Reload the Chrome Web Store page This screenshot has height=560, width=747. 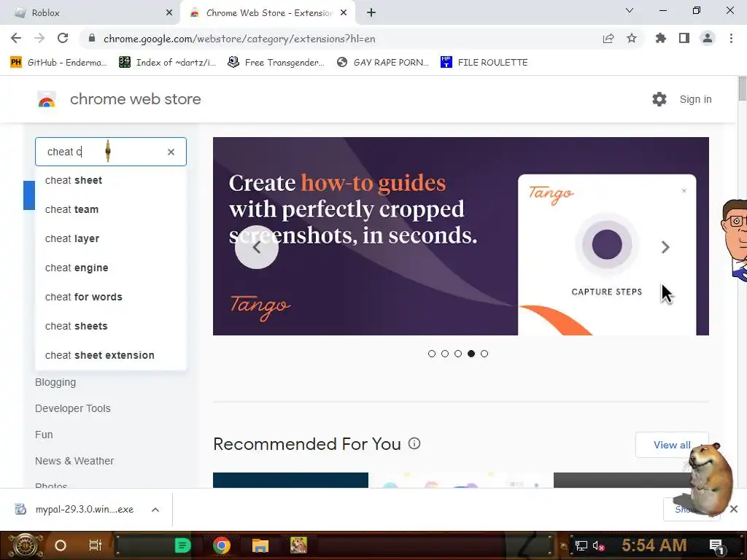[63, 38]
